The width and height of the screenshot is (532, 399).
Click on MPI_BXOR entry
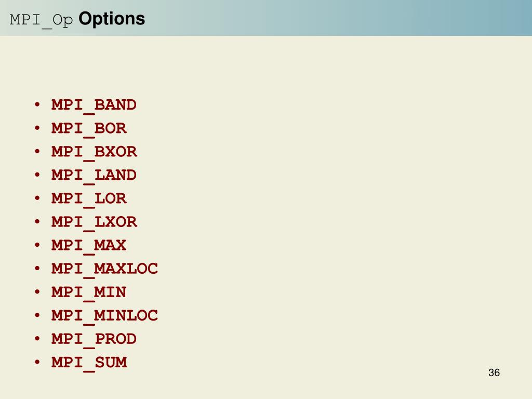click(95, 152)
